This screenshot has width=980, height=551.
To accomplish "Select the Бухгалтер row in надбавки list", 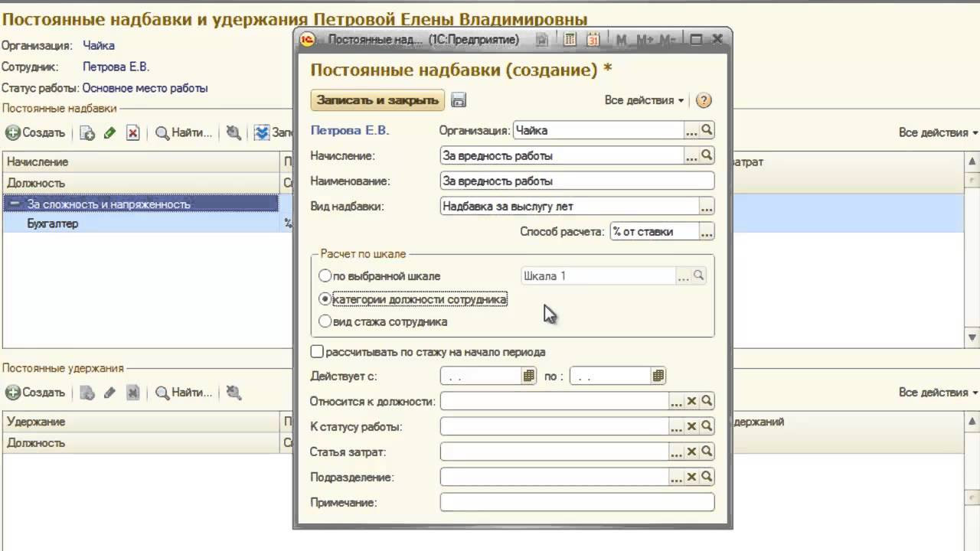I will [141, 223].
